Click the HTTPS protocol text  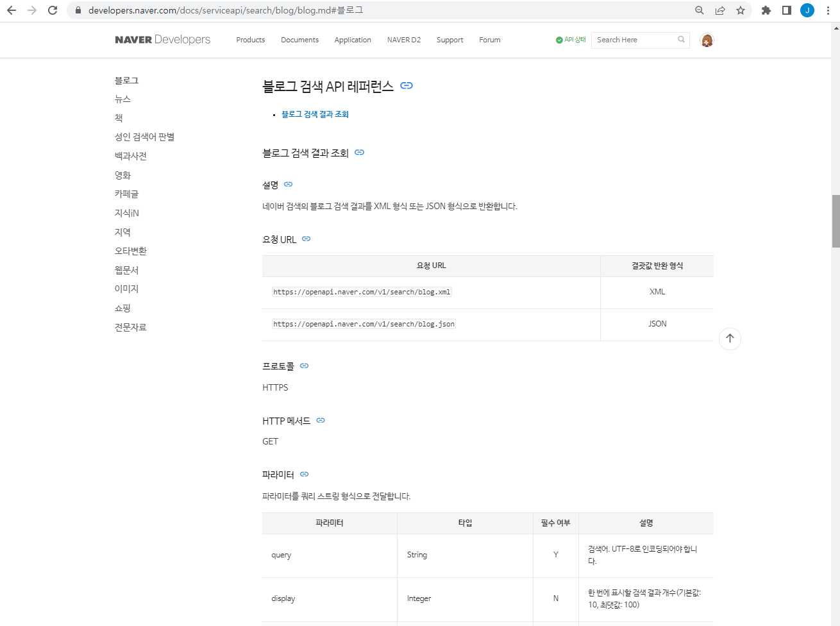275,387
